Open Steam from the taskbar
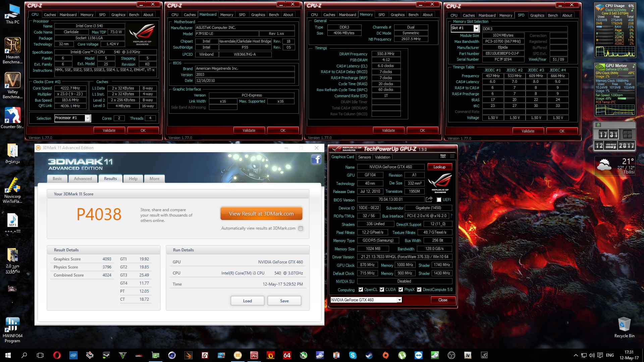644x362 pixels. click(369, 355)
